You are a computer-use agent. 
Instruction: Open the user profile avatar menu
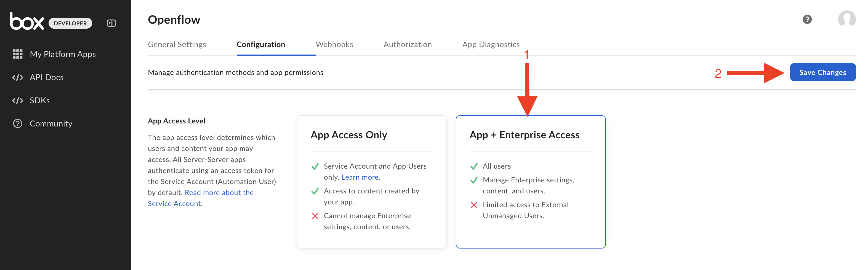(846, 19)
